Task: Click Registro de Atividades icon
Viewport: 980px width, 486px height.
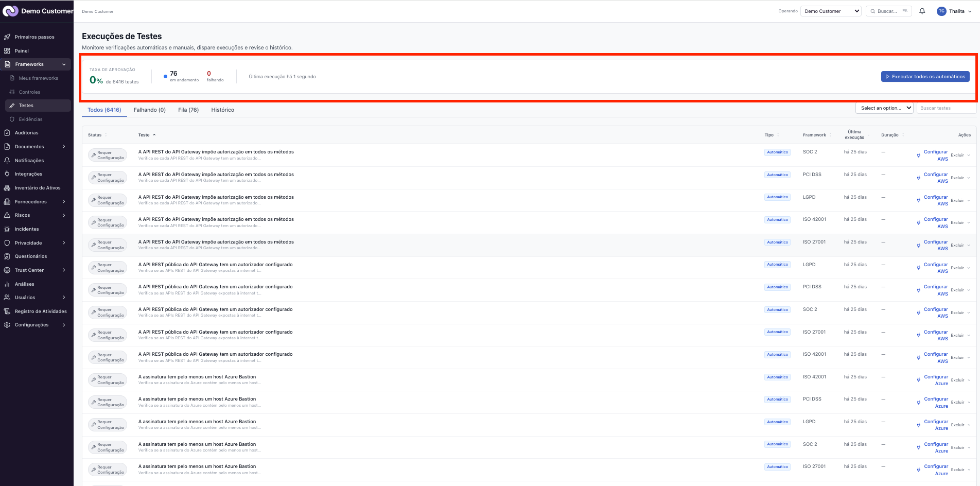Action: [x=7, y=311]
